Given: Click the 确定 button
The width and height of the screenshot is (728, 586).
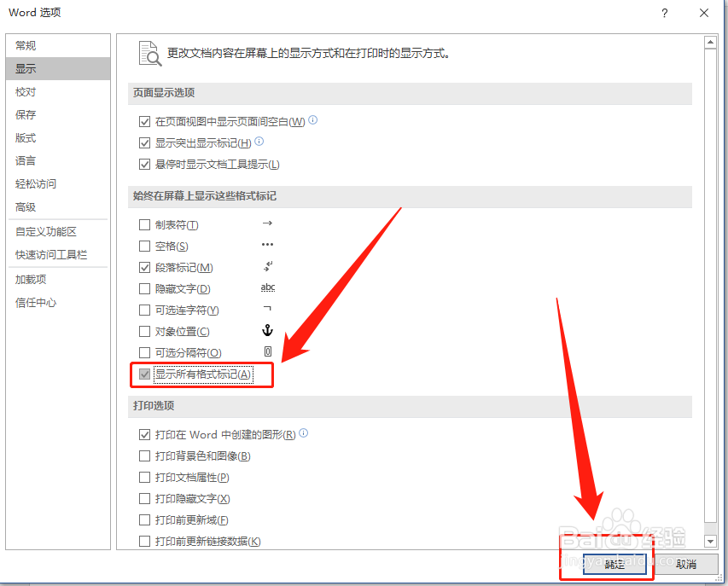Looking at the screenshot, I should click(614, 564).
